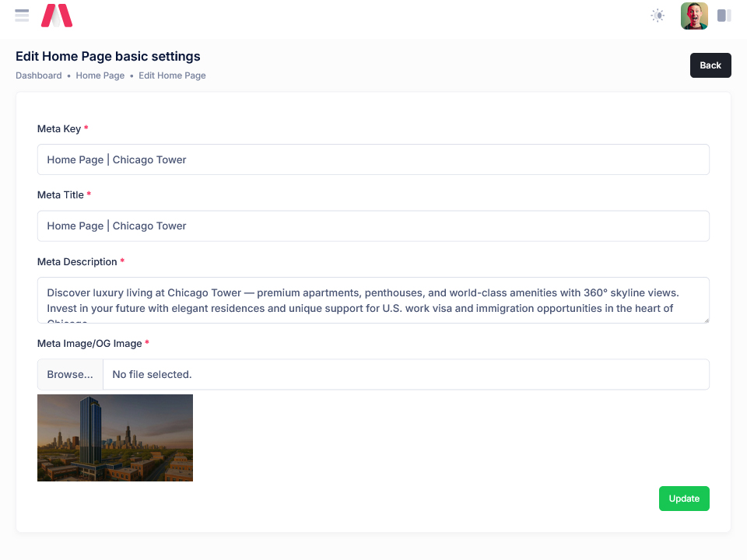747x560 pixels.
Task: Go to Dashboard via breadcrumb
Action: (x=38, y=75)
